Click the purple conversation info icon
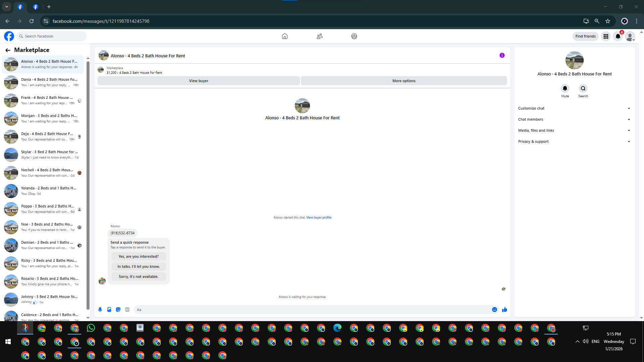 click(x=502, y=56)
